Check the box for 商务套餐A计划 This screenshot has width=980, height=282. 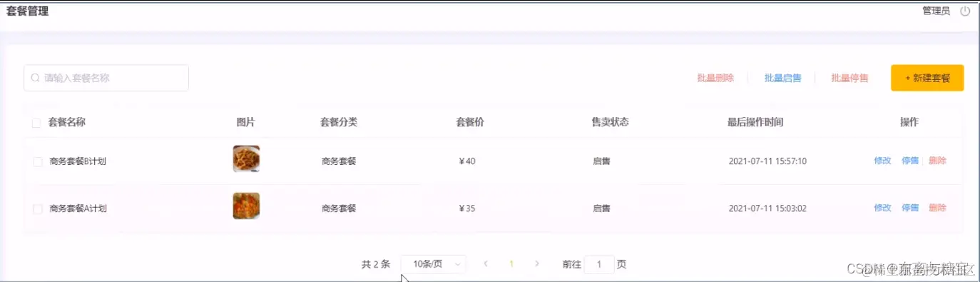pyautogui.click(x=38, y=209)
